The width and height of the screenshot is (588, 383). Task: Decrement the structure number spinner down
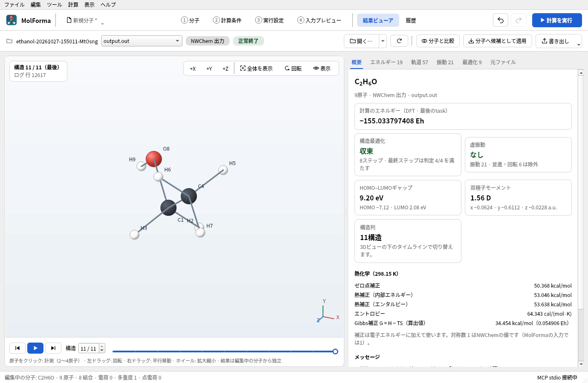click(102, 351)
